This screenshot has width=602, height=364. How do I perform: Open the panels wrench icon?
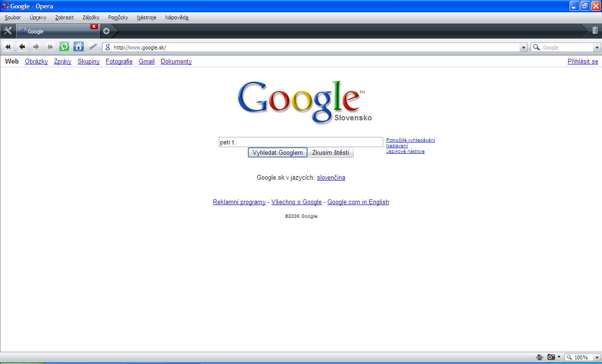coord(8,31)
